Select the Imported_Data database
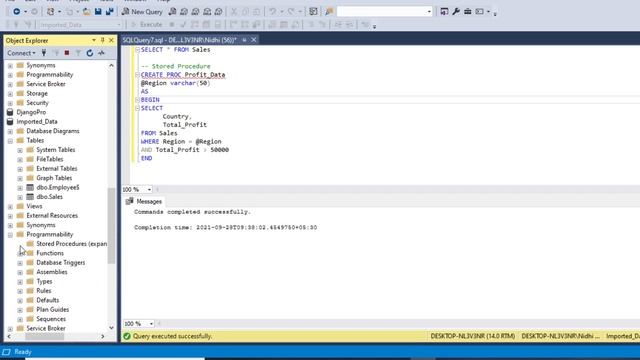Viewport: 640px width, 360px height. tap(37, 122)
